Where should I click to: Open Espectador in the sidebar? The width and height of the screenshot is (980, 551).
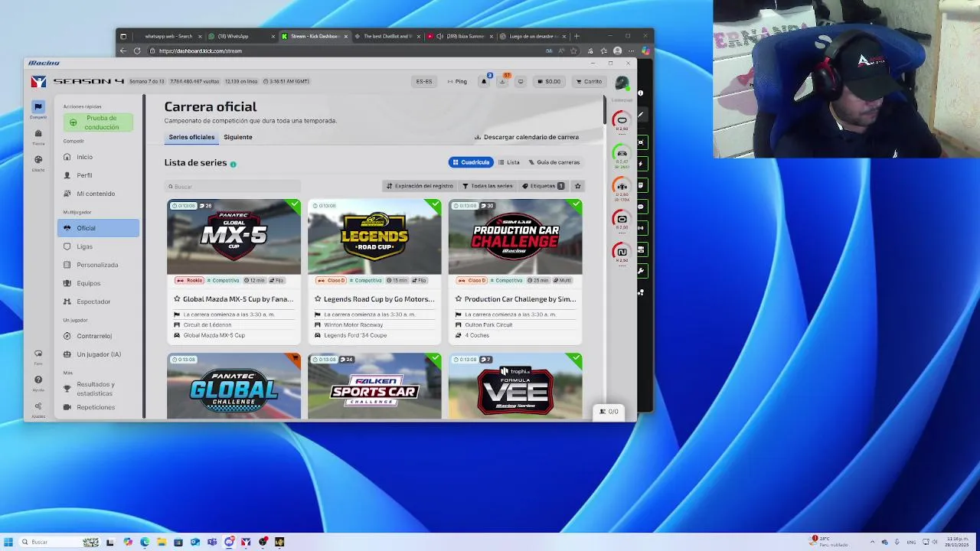click(98, 302)
